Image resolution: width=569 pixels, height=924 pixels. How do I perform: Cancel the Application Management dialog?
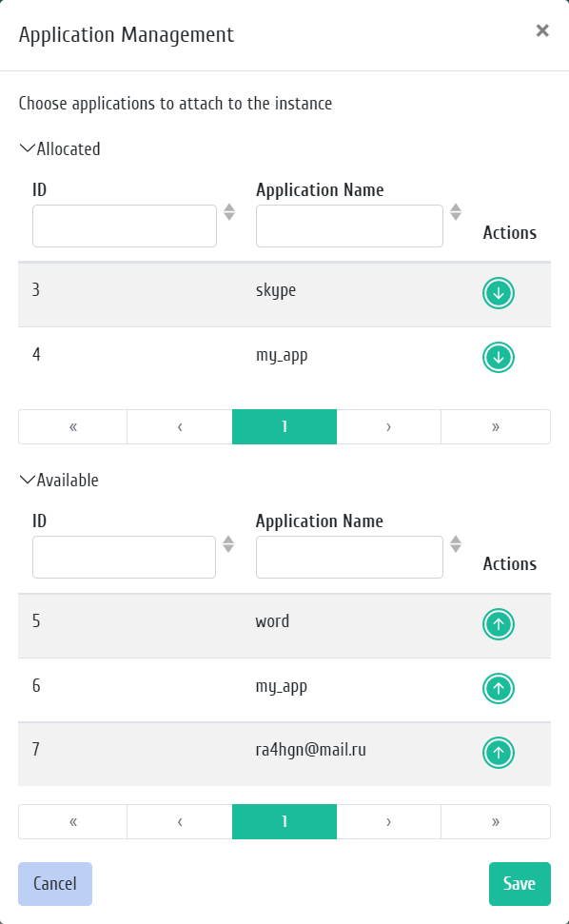55,884
